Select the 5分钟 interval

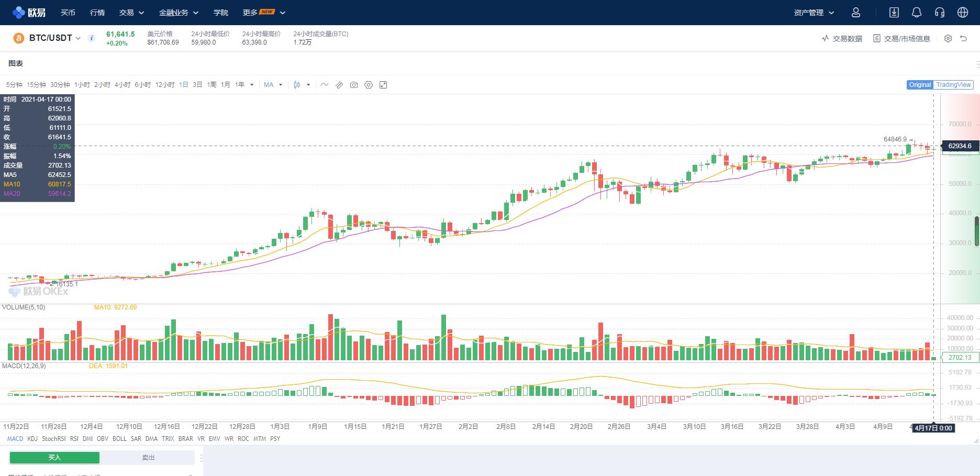click(x=14, y=85)
